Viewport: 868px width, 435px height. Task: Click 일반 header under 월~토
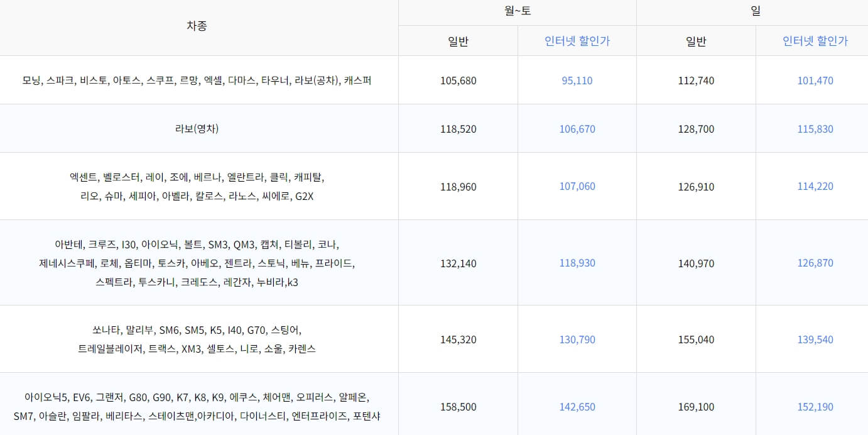458,41
